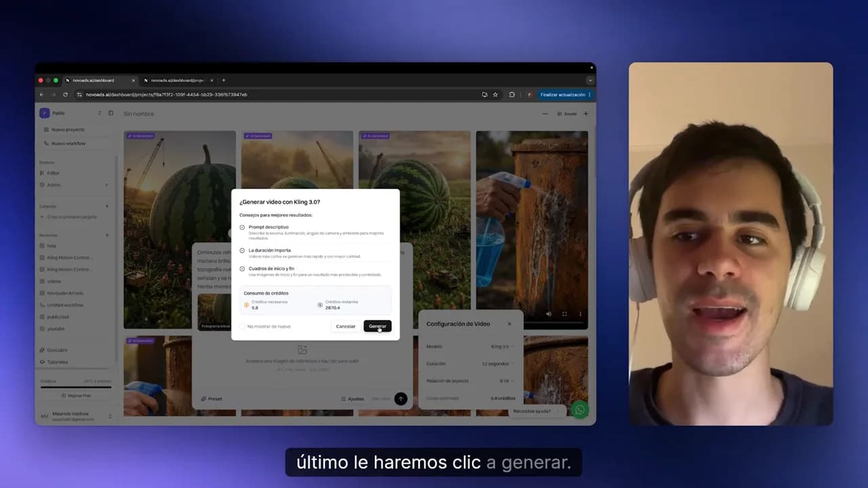Check 'No mostrar de nuevo' checkbox
This screenshot has width=868, height=488.
coord(242,326)
